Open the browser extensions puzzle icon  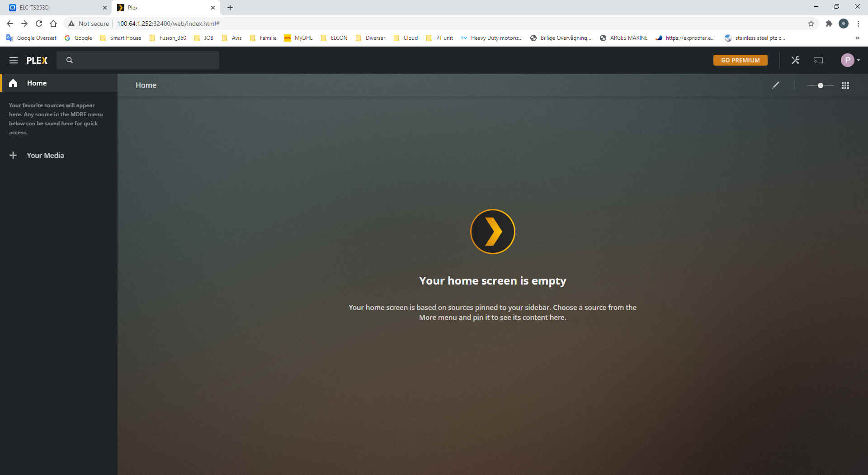click(829, 24)
